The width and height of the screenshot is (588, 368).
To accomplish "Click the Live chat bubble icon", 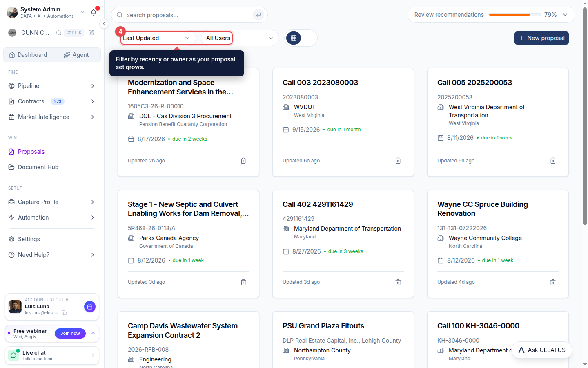I will click(x=13, y=355).
